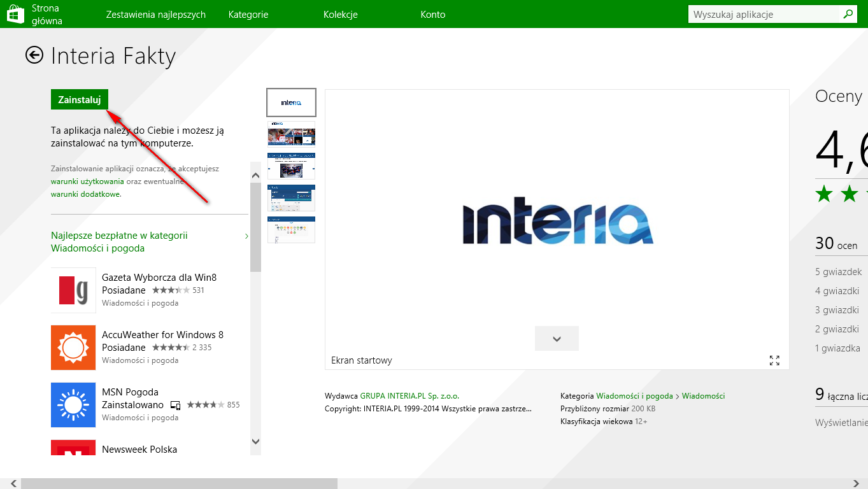
Task: Click the horizontal scrollbar thumb
Action: tap(179, 483)
